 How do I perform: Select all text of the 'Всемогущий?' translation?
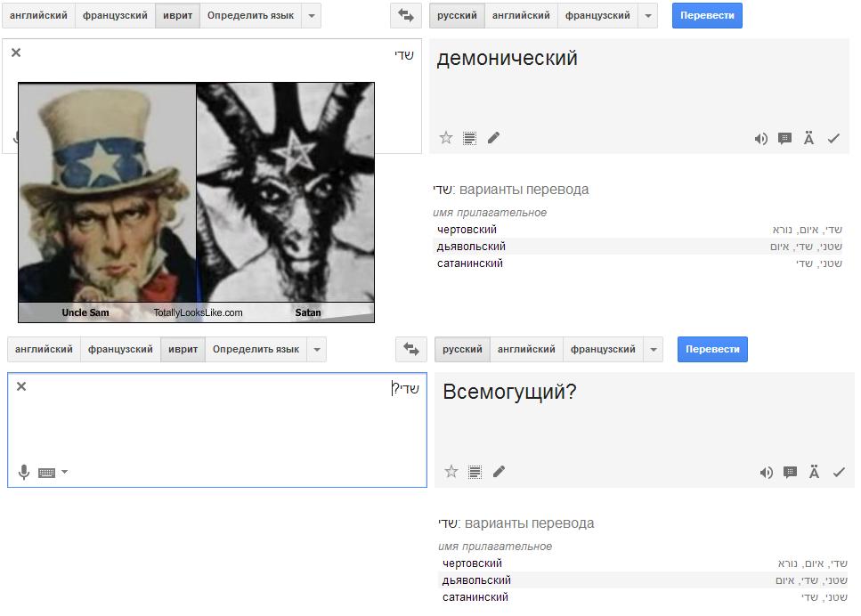pyautogui.click(x=475, y=472)
